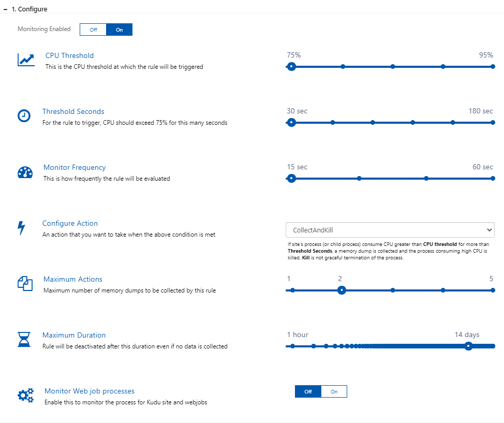Click the Maximum Duration slider handle
504x423 pixels.
click(468, 346)
